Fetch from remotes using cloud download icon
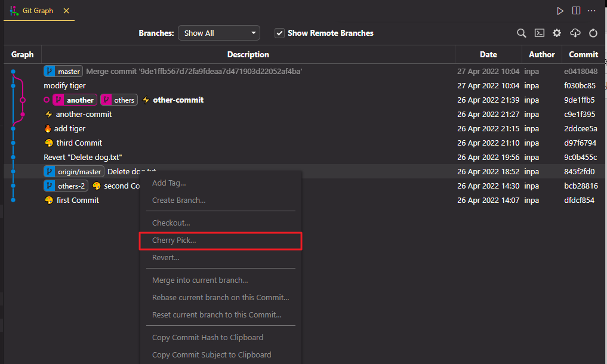The width and height of the screenshot is (607, 364). point(575,33)
